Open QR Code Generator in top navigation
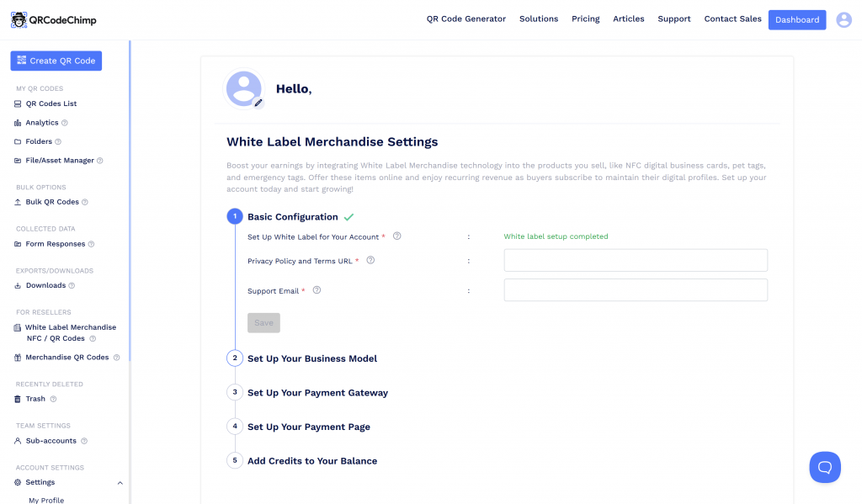 pos(466,19)
